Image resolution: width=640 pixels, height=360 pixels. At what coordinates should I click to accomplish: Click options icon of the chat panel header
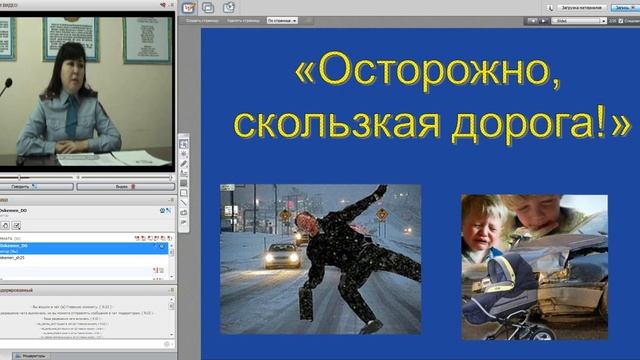coord(172,290)
